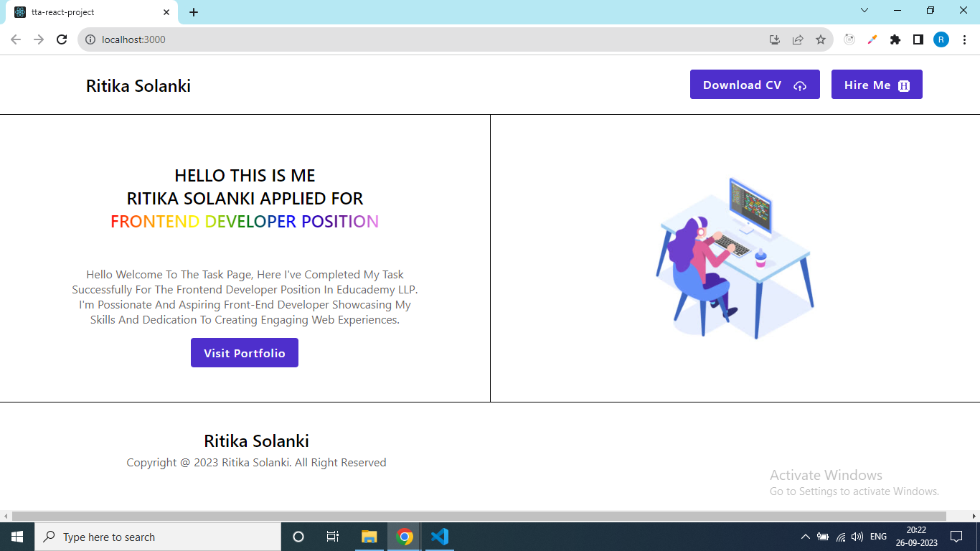Open the Chrome profile avatar R
This screenshot has width=980, height=551.
(x=941, y=39)
